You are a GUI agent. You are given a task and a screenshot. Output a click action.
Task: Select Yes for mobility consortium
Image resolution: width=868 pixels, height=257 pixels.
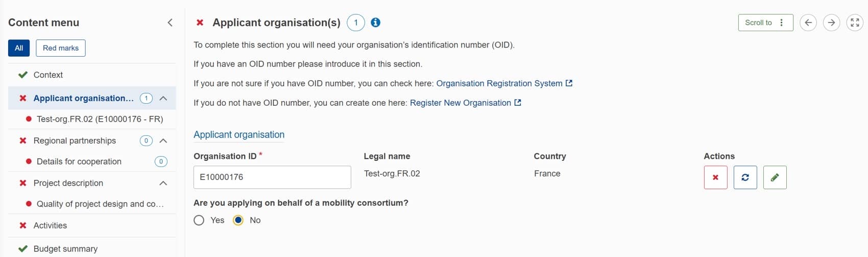point(199,220)
